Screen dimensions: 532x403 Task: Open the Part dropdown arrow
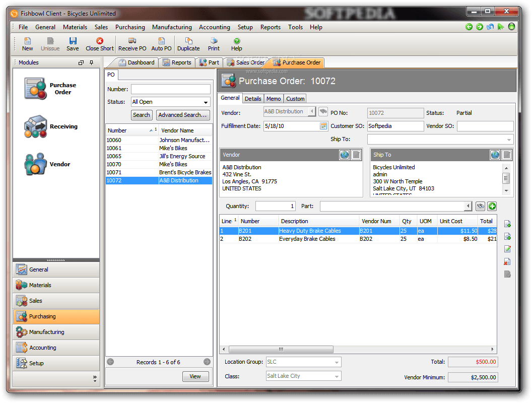click(x=468, y=206)
